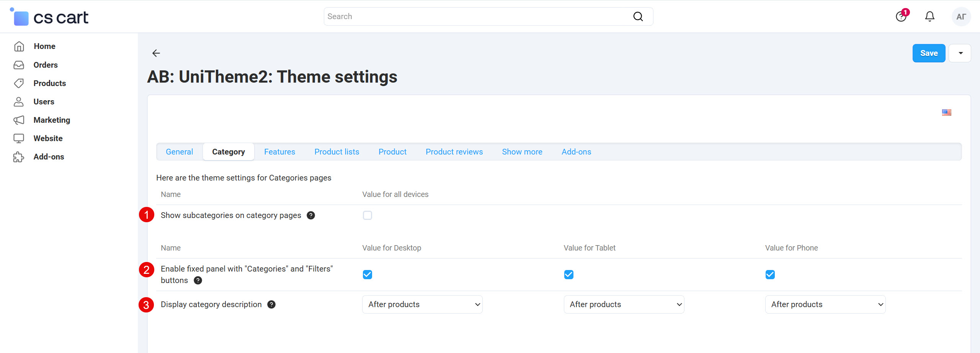Click the АГ user avatar

(x=961, y=16)
